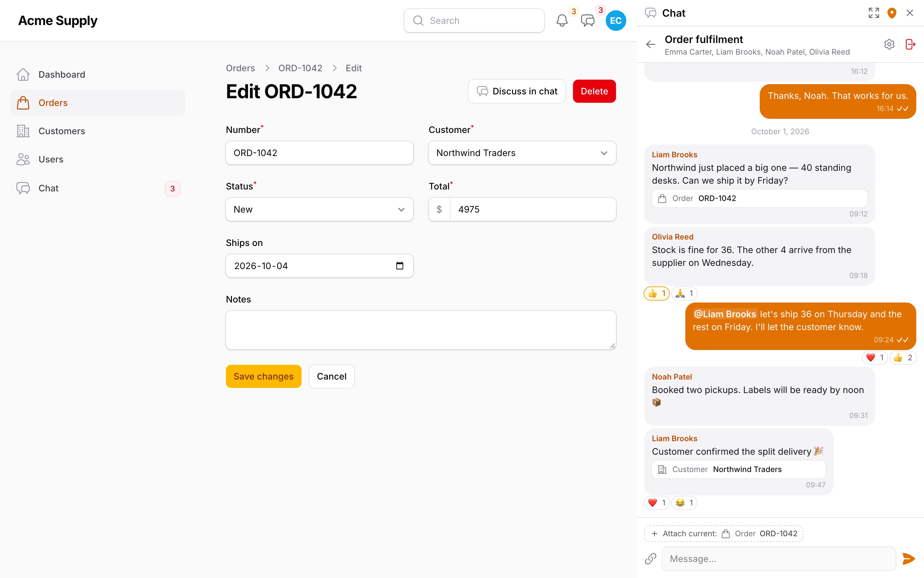Cancel editing the order
This screenshot has height=578, width=924.
pyautogui.click(x=331, y=376)
